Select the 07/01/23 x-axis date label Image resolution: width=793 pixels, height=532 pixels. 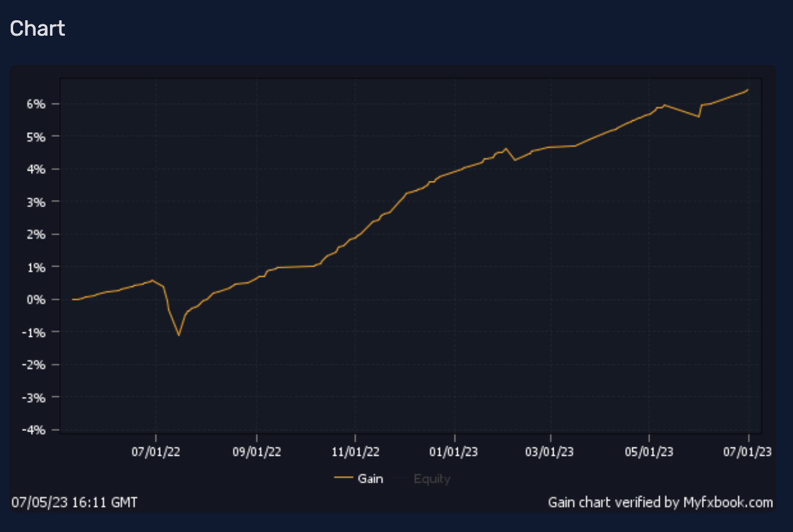(x=748, y=452)
